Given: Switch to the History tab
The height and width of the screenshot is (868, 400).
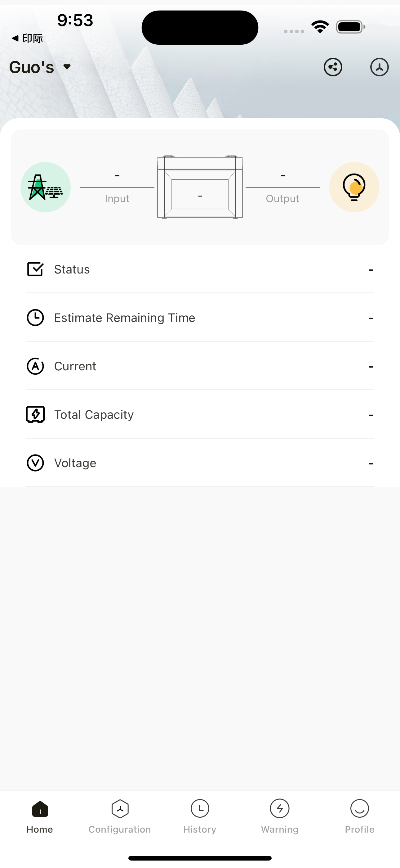Looking at the screenshot, I should coord(200,817).
